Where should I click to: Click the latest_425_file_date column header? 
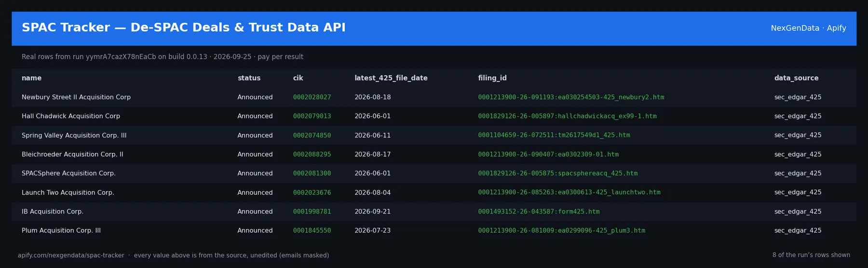coord(391,78)
